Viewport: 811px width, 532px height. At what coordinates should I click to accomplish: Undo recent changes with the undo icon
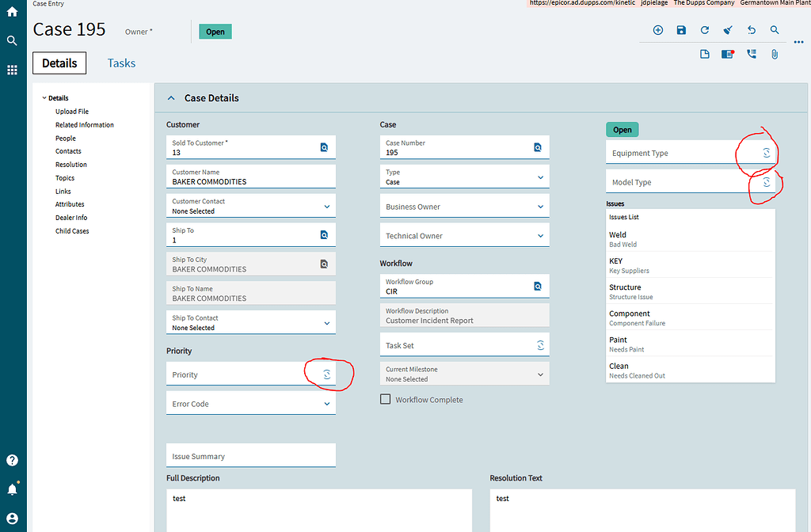point(751,30)
